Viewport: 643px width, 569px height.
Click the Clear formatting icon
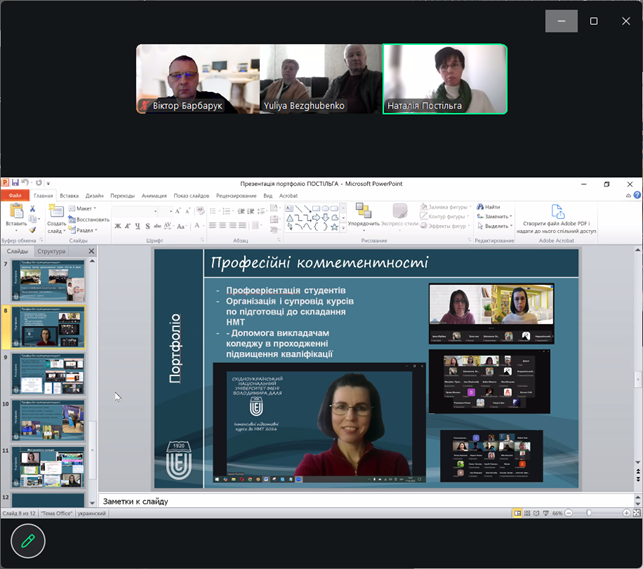[x=200, y=211]
